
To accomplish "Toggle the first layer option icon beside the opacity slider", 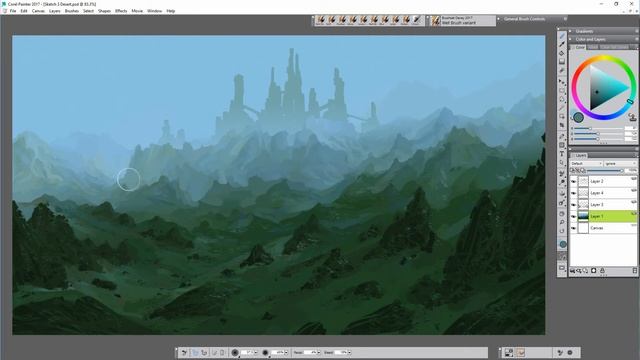I will [x=572, y=170].
